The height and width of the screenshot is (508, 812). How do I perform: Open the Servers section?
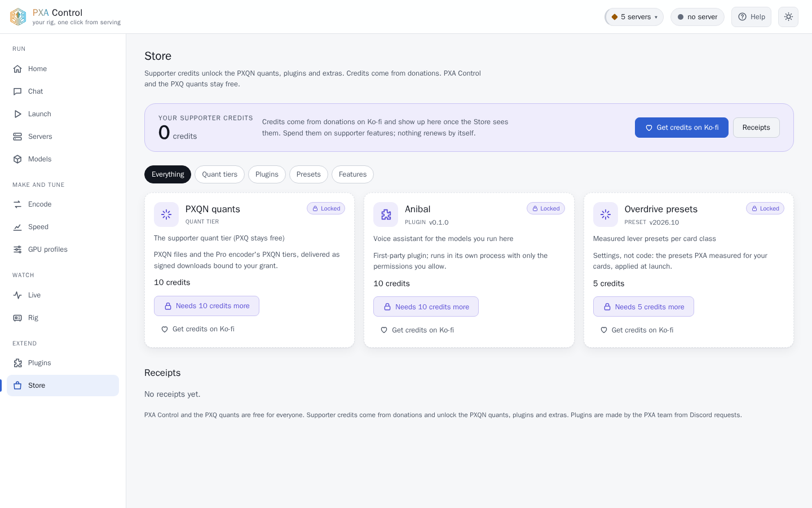pyautogui.click(x=63, y=137)
